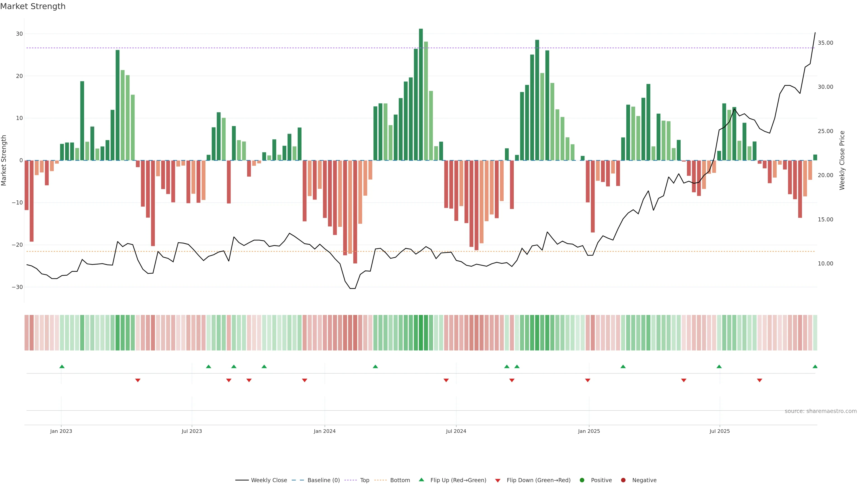Click first red flip-down triangle marker
Screen dimensions: 868x488
137,380
